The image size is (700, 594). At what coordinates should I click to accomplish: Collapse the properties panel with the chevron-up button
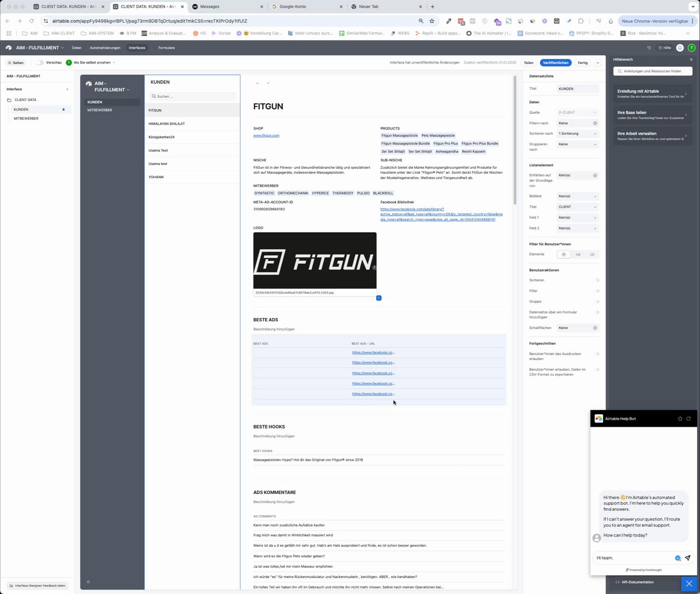click(598, 63)
